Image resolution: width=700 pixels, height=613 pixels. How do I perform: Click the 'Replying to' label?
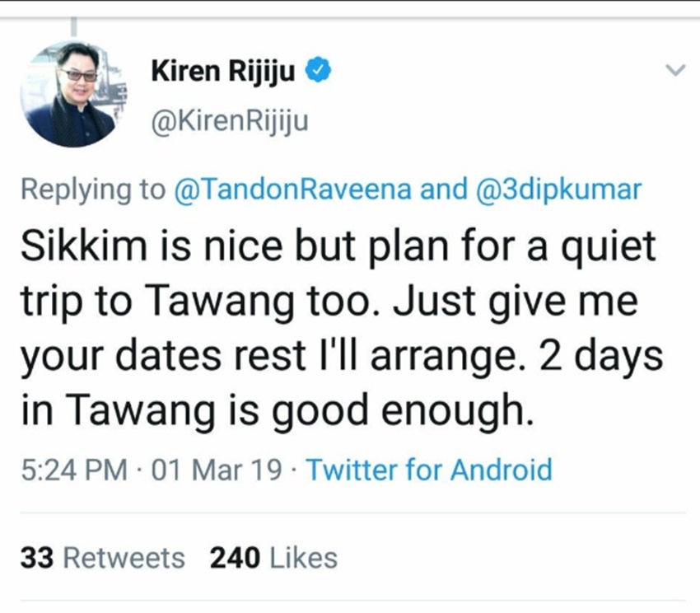pos(93,190)
